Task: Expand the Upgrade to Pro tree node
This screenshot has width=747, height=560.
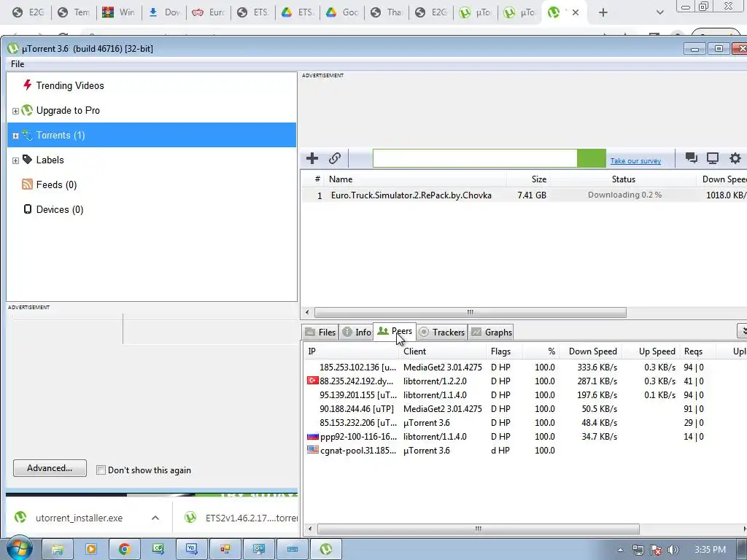Action: coord(15,111)
